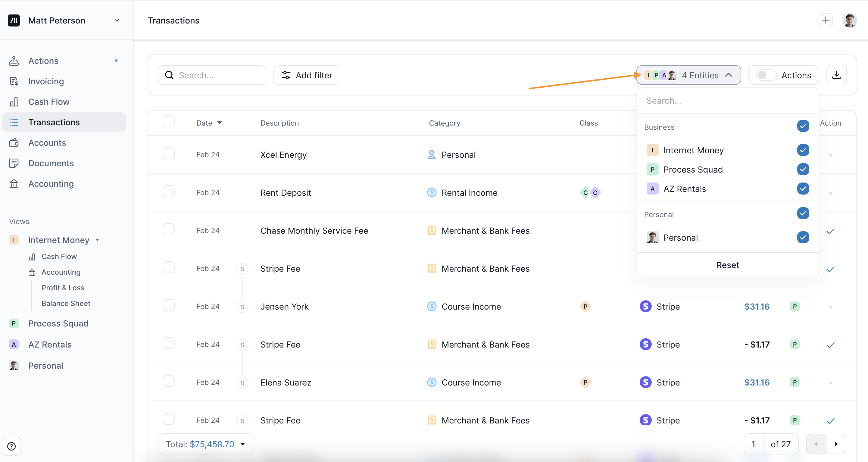Open the help question mark button
This screenshot has height=462, width=868.
click(12, 446)
